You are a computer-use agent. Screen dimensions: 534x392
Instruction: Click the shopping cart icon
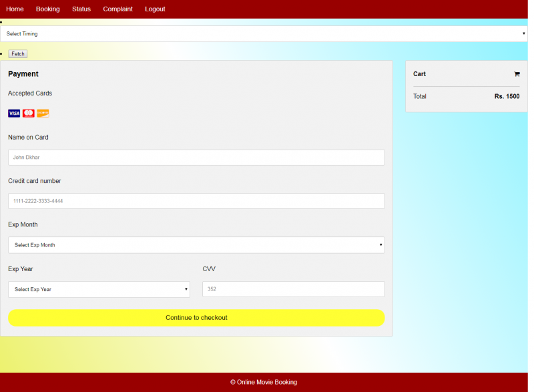click(517, 74)
